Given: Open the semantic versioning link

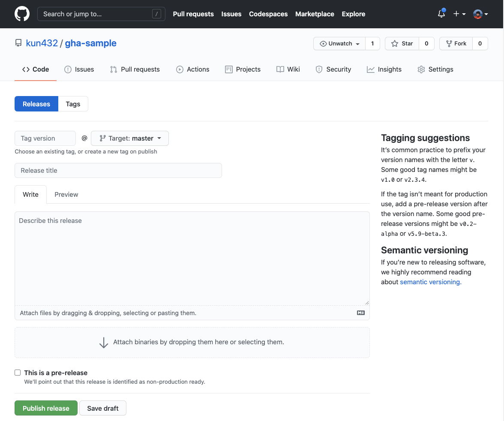Looking at the screenshot, I should pyautogui.click(x=430, y=282).
